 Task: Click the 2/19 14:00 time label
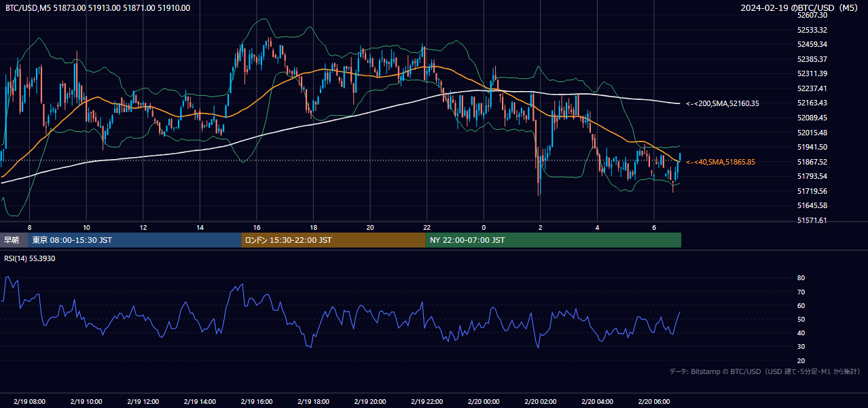tap(200, 402)
